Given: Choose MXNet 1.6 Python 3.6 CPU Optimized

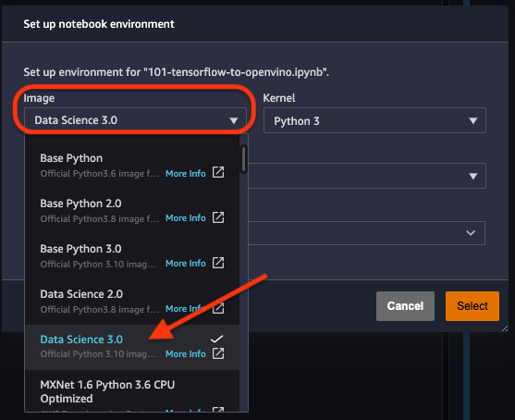Looking at the screenshot, I should point(131,390).
